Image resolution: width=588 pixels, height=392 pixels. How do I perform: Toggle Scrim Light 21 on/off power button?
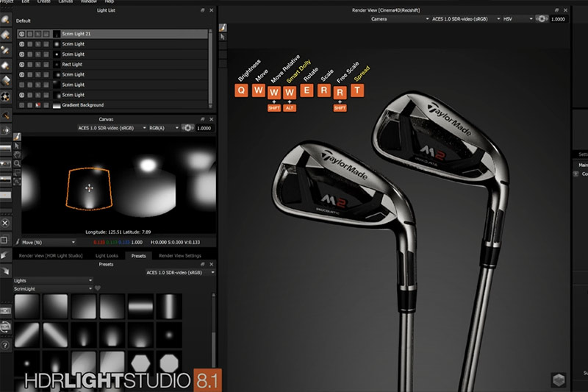22,34
